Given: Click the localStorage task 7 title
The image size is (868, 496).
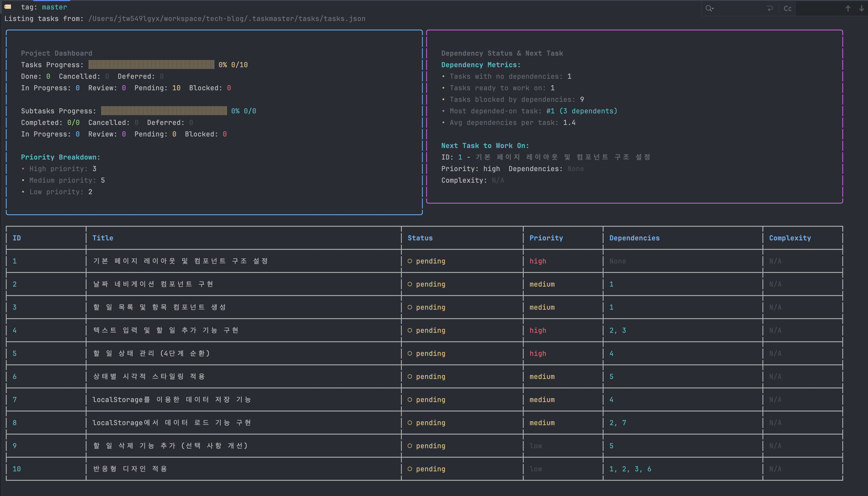Looking at the screenshot, I should tap(172, 400).
